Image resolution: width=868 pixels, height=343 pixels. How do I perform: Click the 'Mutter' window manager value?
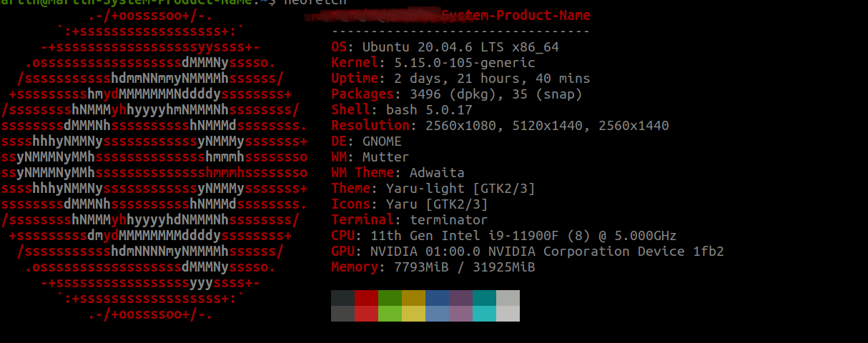386,157
